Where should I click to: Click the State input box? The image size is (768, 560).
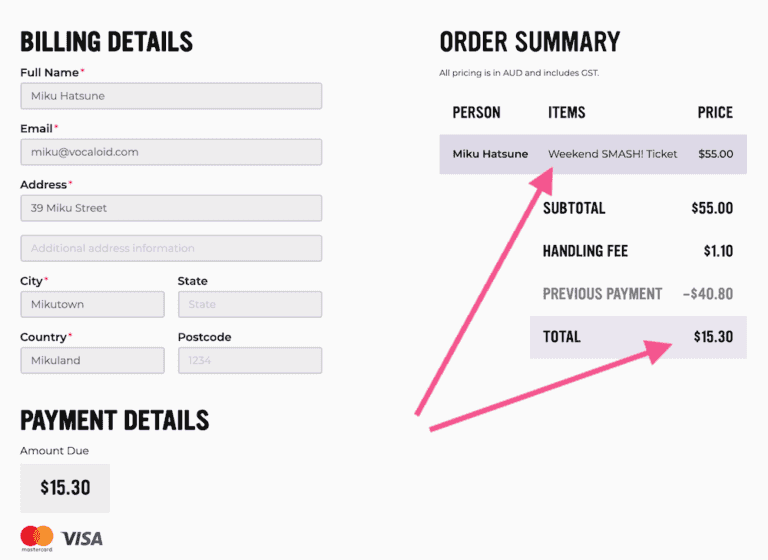250,304
